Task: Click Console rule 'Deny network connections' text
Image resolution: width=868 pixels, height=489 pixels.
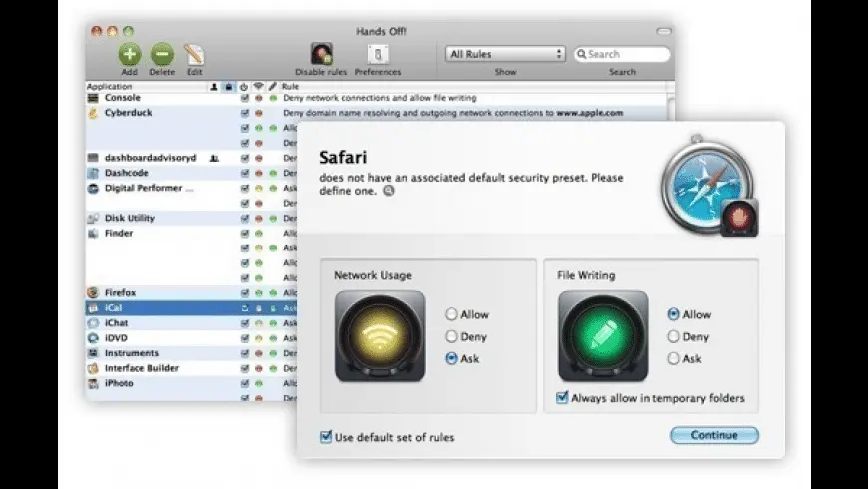Action: pos(380,98)
